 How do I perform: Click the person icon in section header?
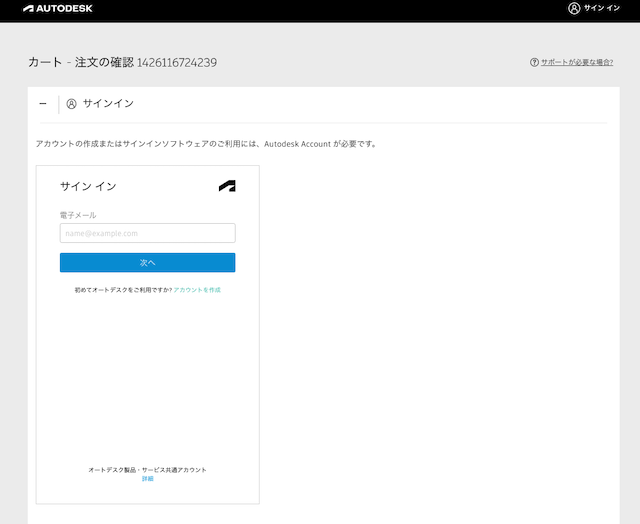pos(71,103)
